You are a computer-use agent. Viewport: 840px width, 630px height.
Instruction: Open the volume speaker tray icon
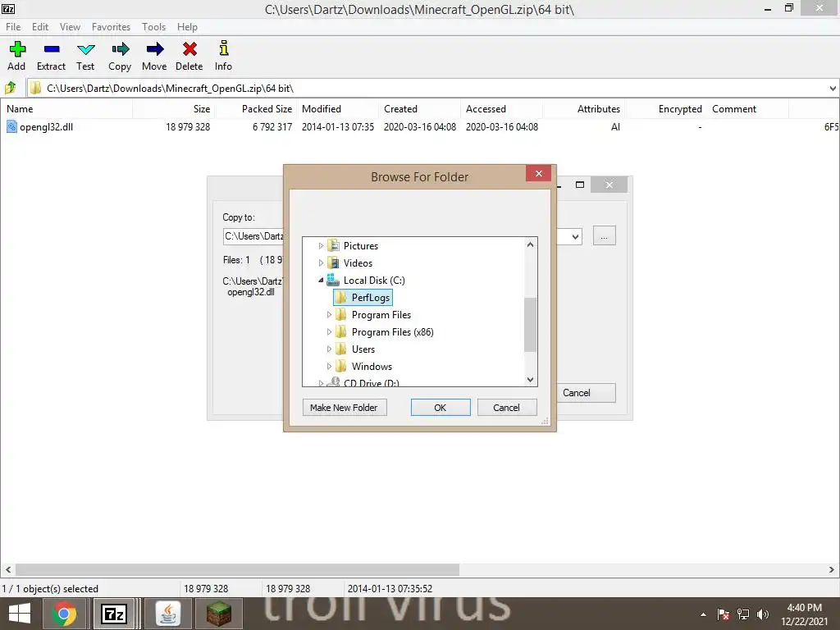[x=763, y=614]
